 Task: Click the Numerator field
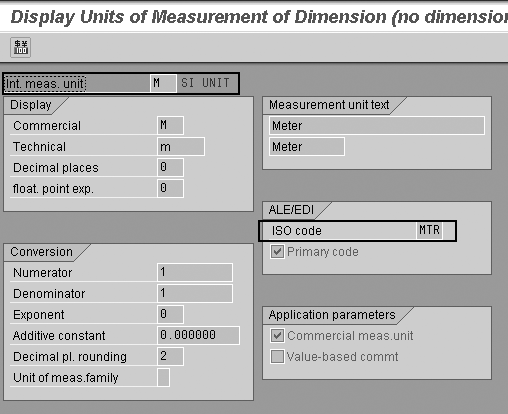195,272
